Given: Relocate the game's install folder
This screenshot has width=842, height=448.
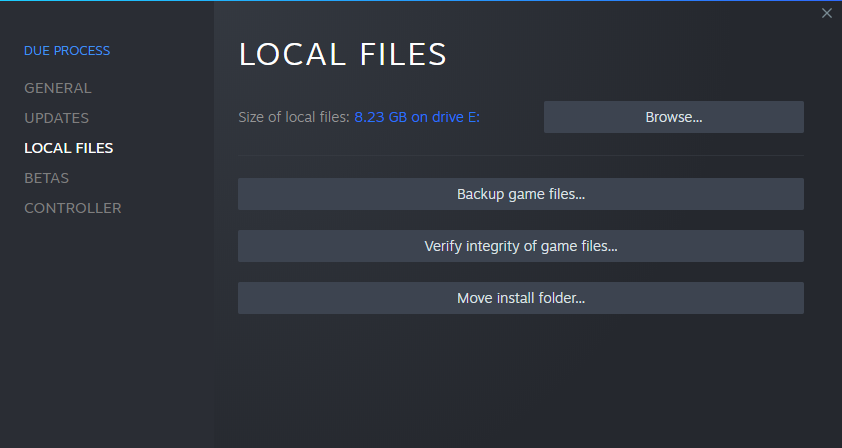Looking at the screenshot, I should tap(520, 298).
